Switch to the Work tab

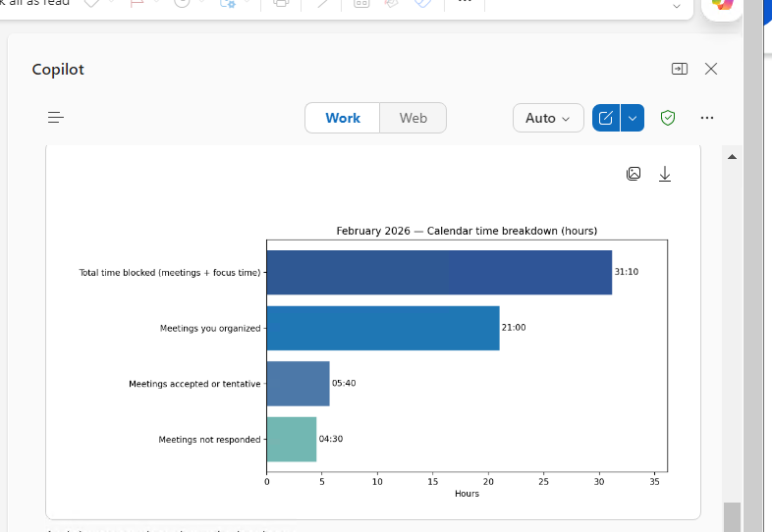(343, 118)
